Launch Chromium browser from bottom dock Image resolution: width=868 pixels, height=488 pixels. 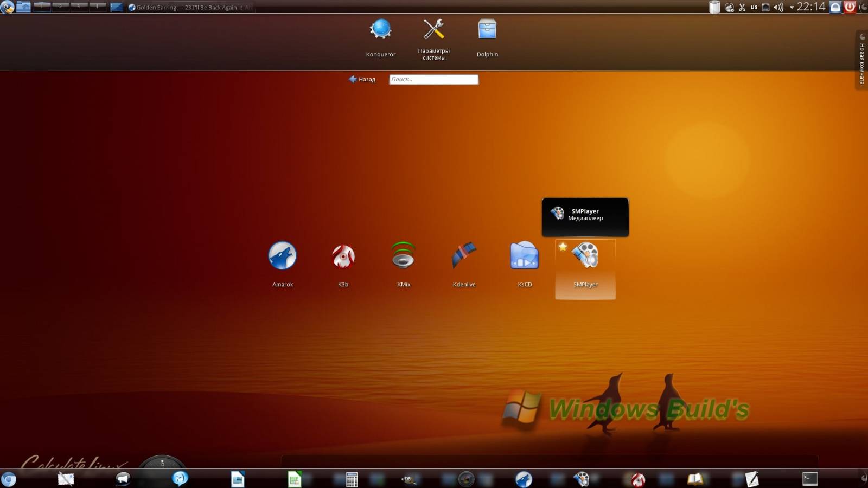(x=8, y=479)
